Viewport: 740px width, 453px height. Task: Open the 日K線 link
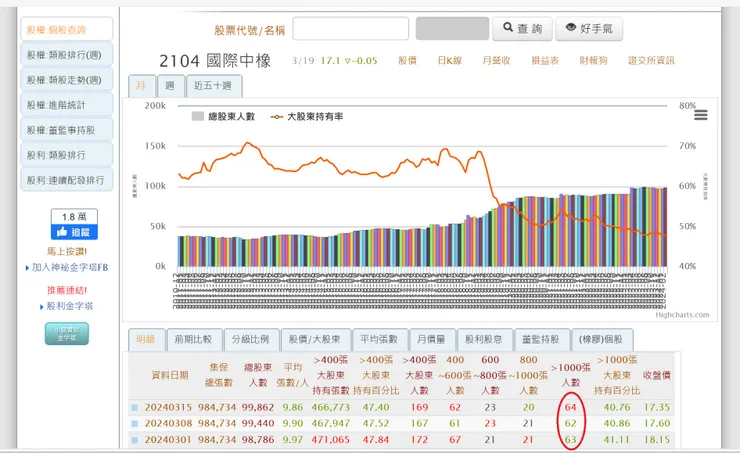click(x=450, y=60)
